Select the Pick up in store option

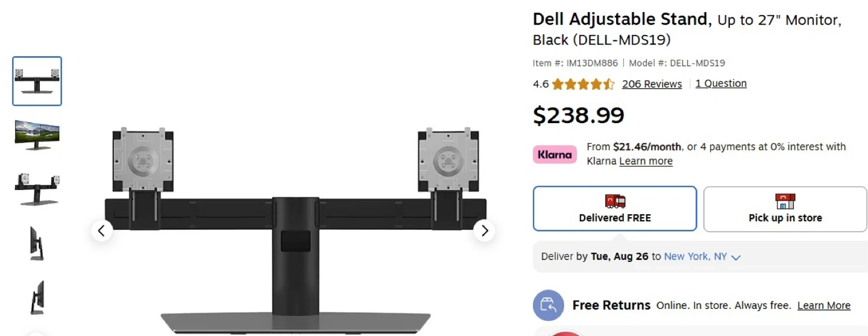pos(785,209)
